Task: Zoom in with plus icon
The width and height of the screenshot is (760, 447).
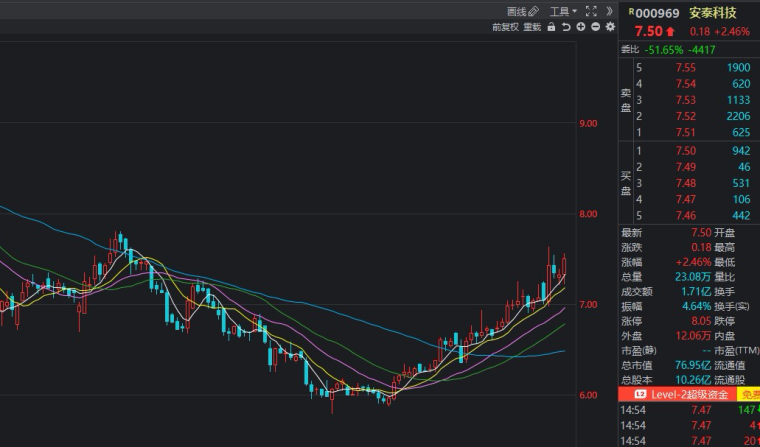Action: tap(581, 27)
